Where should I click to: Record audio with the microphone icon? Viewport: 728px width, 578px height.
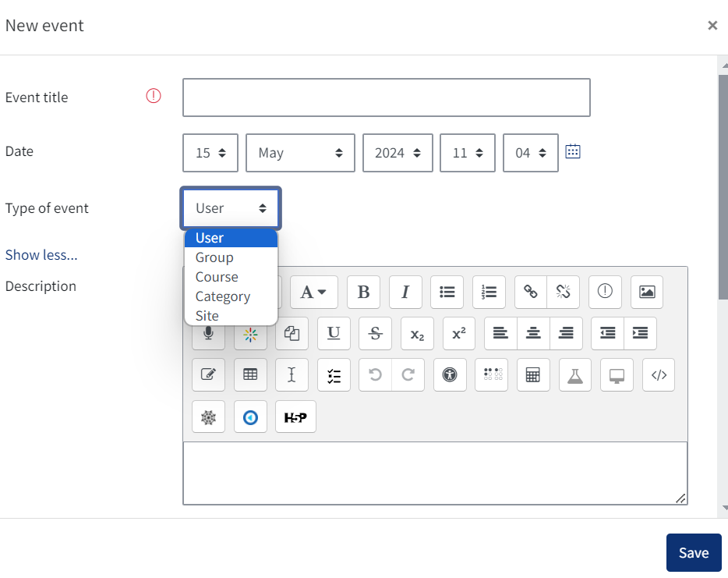coord(208,334)
